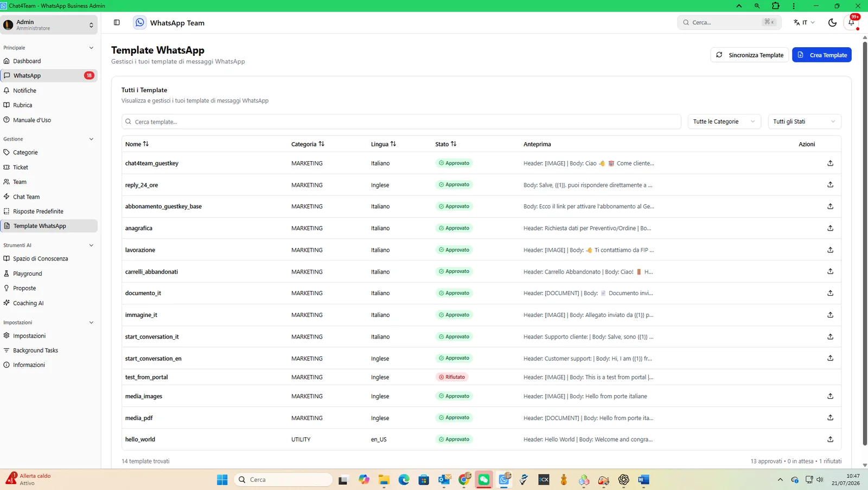Sort table by Nome column

137,144
